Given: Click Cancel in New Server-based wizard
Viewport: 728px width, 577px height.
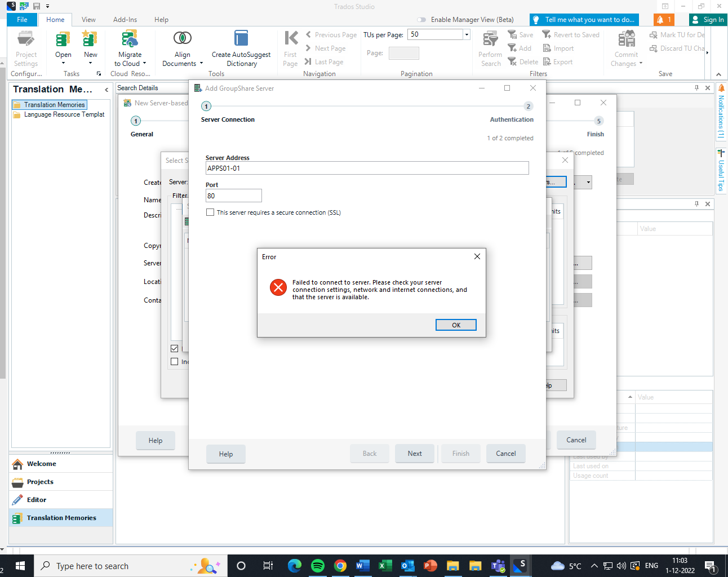Looking at the screenshot, I should [x=576, y=440].
